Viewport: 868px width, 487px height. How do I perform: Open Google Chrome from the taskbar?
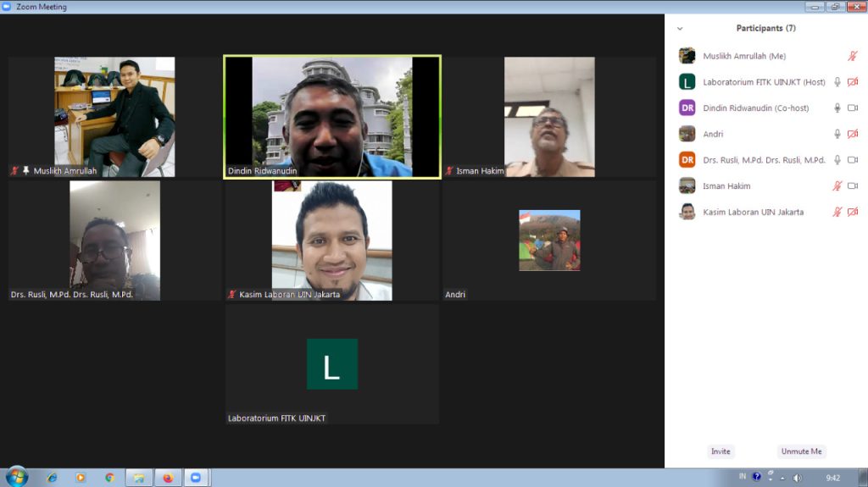point(109,478)
